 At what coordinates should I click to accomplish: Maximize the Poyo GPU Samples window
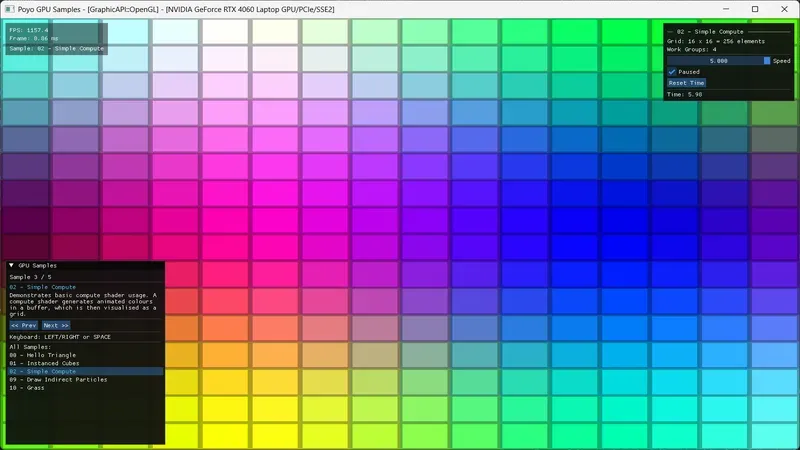click(x=755, y=9)
